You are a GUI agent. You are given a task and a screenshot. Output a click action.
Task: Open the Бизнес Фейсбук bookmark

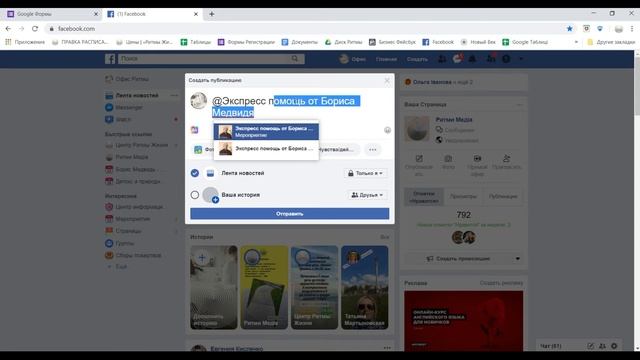click(x=392, y=42)
